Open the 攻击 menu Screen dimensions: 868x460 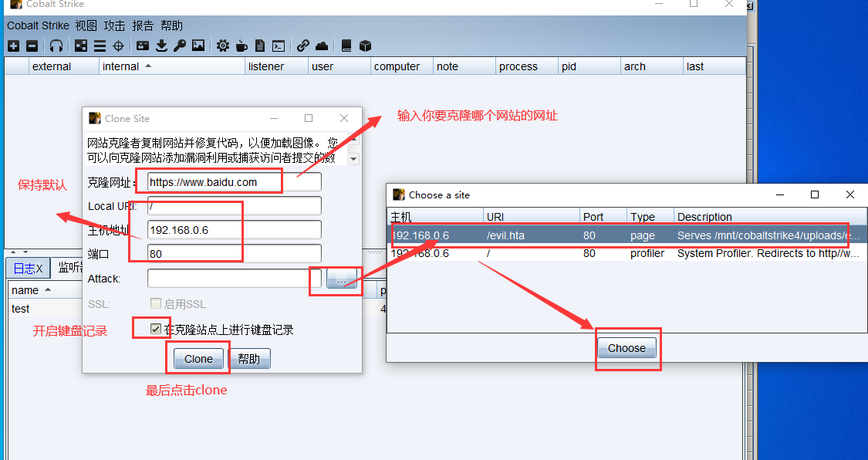(114, 25)
